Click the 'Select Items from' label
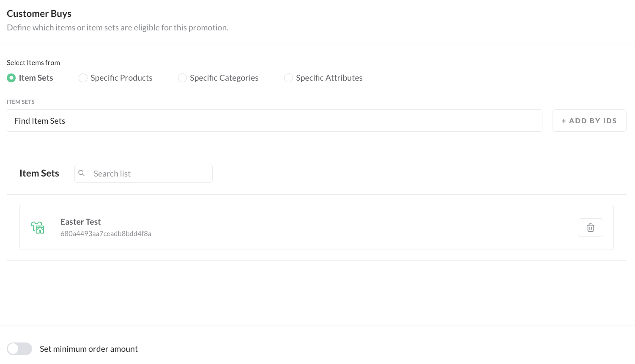Image resolution: width=635 pixels, height=364 pixels. (x=33, y=62)
